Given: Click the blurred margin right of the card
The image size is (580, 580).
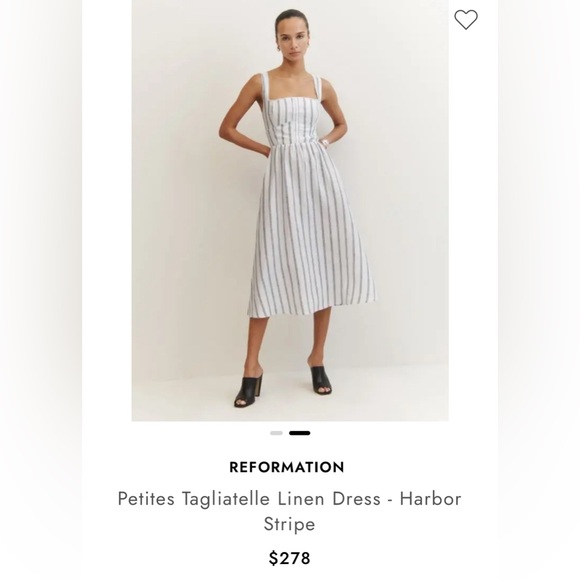Looking at the screenshot, I should click(539, 290).
